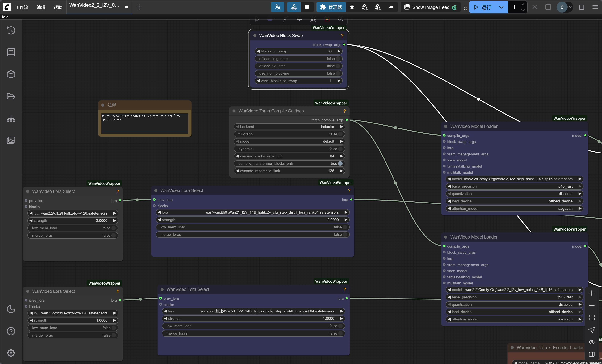Click the Show Image Feed button

431,7
